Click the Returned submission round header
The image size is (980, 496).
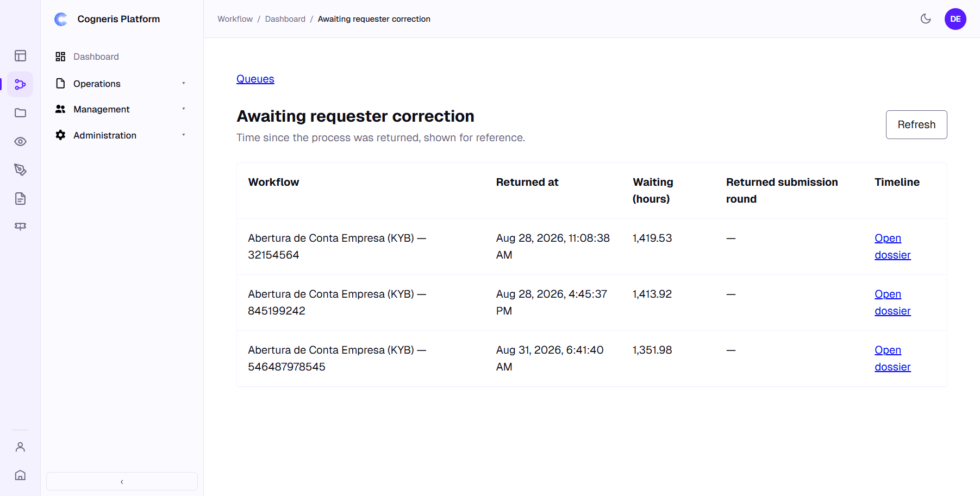782,191
